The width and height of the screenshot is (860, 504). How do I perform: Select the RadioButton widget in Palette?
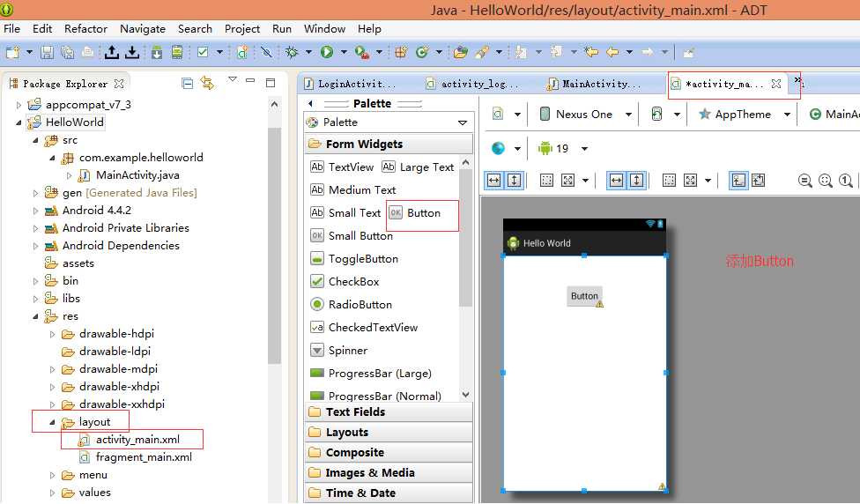click(352, 304)
